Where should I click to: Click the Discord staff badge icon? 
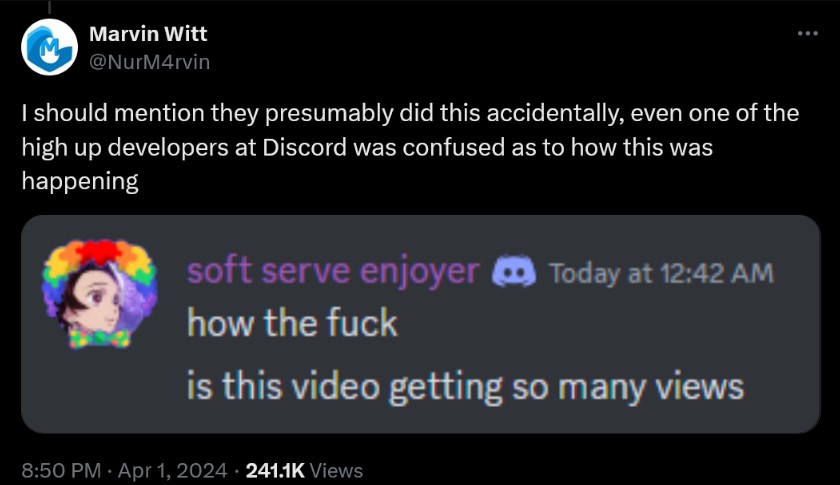pyautogui.click(x=514, y=272)
